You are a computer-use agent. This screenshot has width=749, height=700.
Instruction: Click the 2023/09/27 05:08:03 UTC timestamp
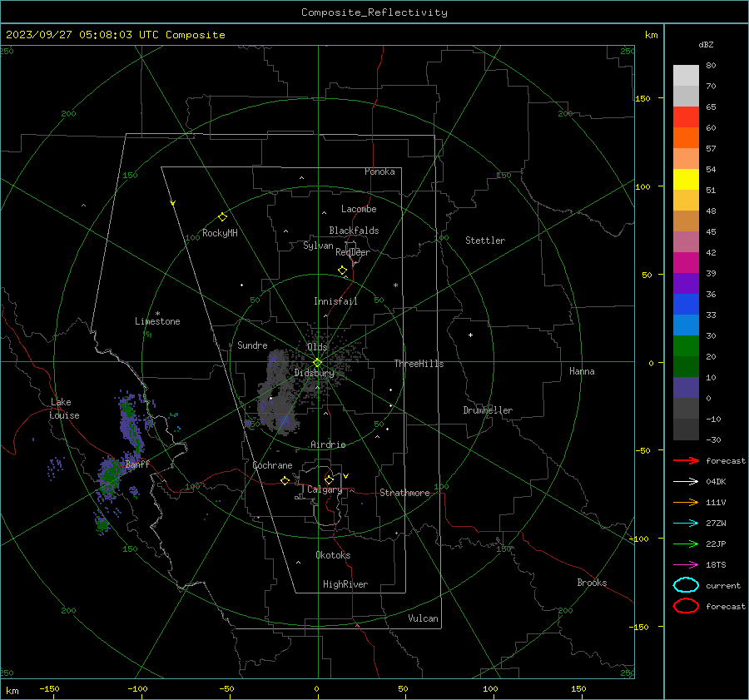click(x=115, y=35)
